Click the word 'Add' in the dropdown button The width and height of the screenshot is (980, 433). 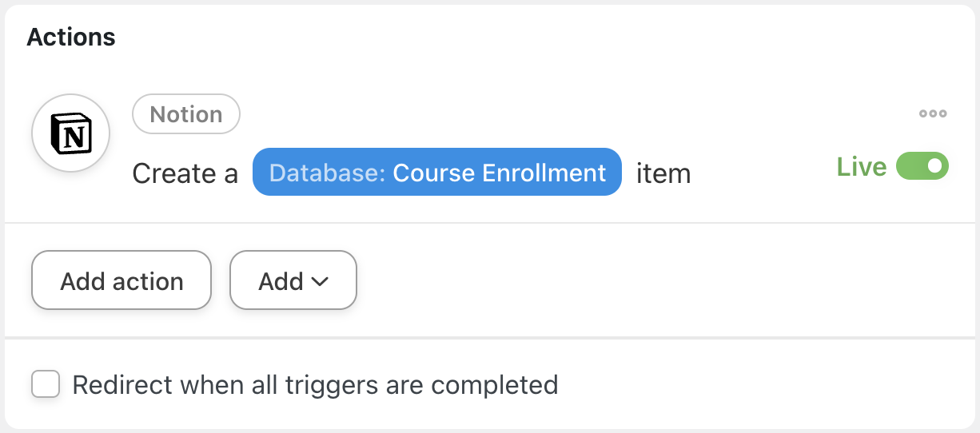[x=281, y=281]
